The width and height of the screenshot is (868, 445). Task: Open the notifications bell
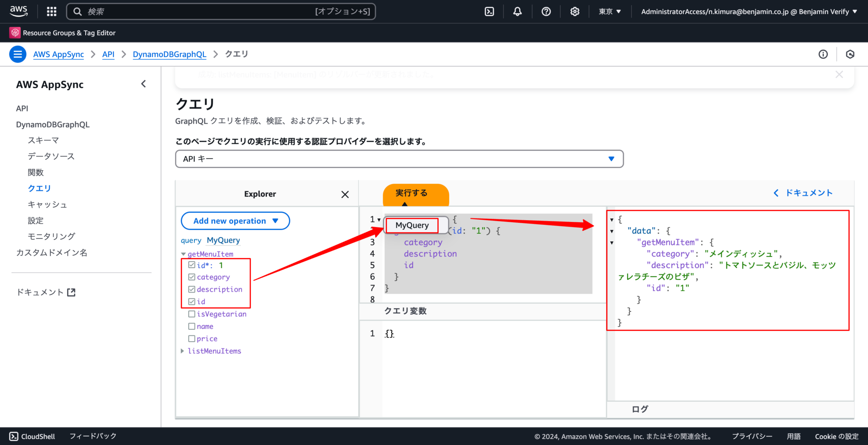(517, 11)
